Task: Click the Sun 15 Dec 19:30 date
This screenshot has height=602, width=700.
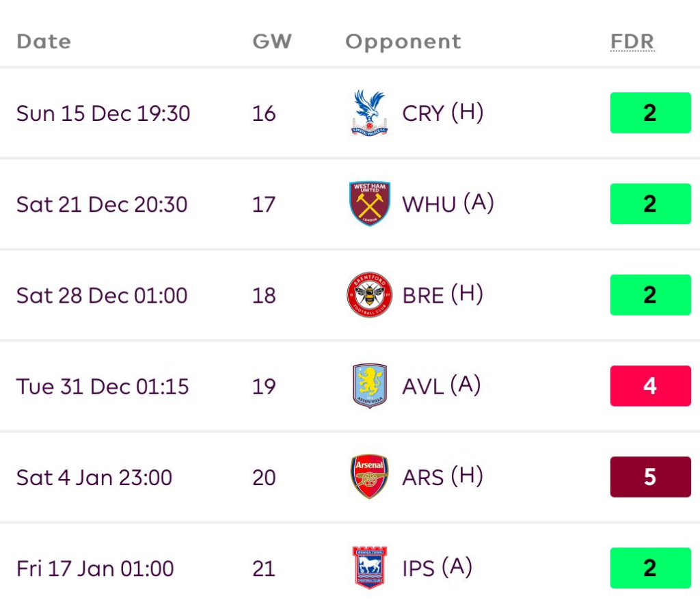Action: pyautogui.click(x=103, y=113)
